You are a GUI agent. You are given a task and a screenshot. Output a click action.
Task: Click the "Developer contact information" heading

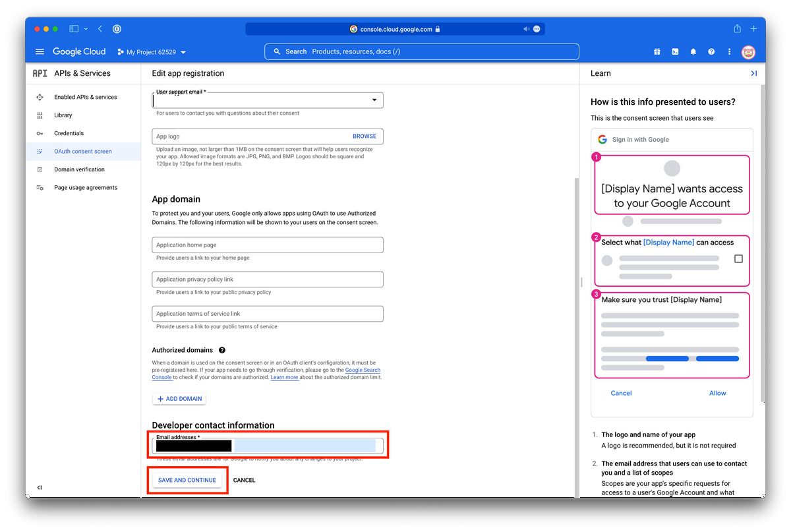(213, 425)
